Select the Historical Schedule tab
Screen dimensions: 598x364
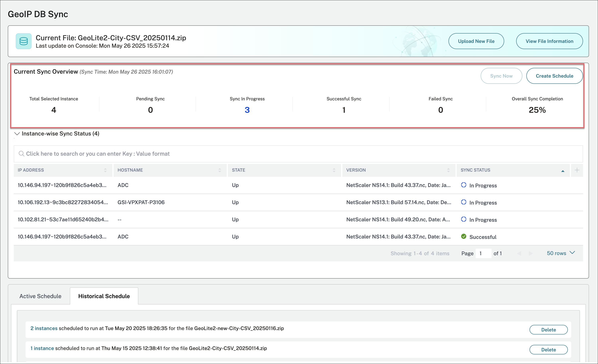[104, 296]
